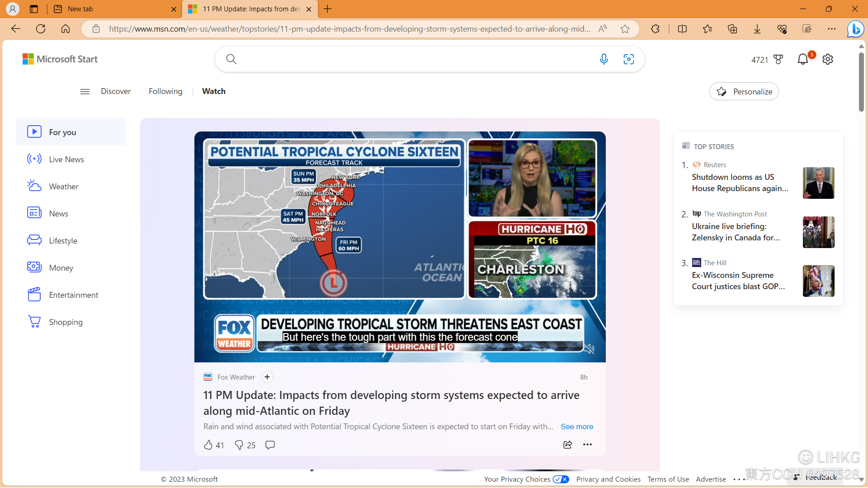868x488 pixels.
Task: Open Reuters shutdown looms story
Action: pos(740,183)
